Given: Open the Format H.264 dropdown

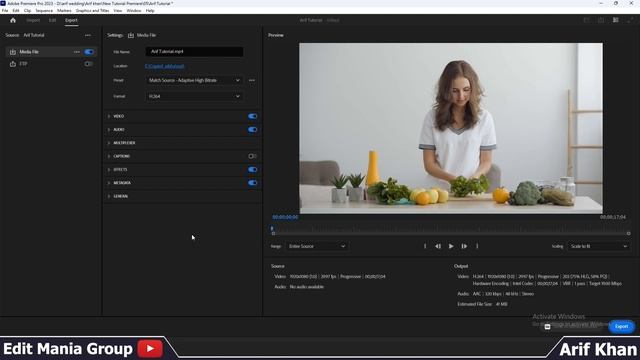Looking at the screenshot, I should 194,96.
